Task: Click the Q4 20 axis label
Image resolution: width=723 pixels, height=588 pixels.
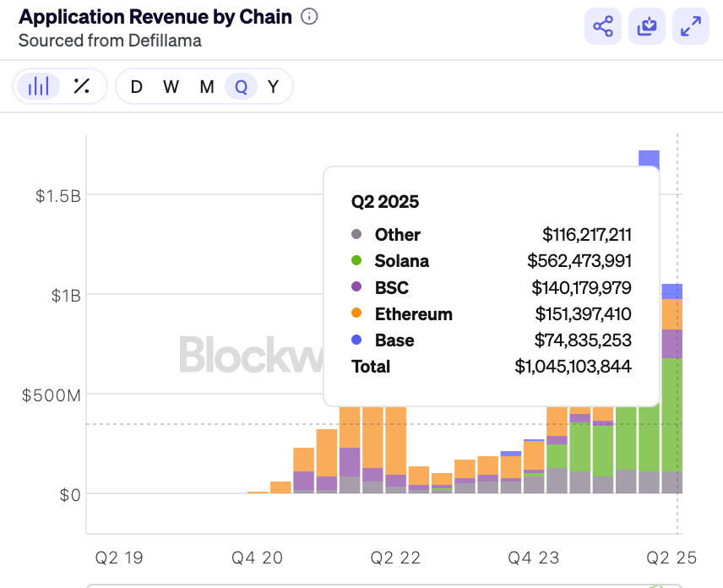Action: coord(257,558)
